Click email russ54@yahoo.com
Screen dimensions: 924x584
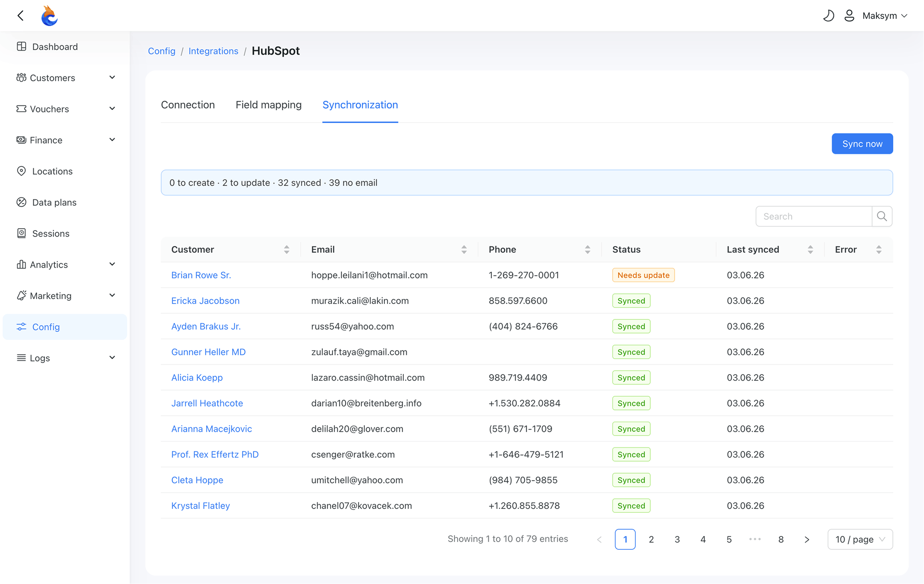[x=353, y=326]
